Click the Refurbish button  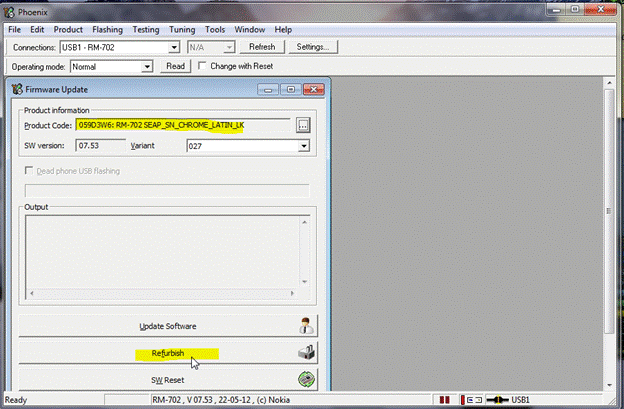tap(168, 353)
